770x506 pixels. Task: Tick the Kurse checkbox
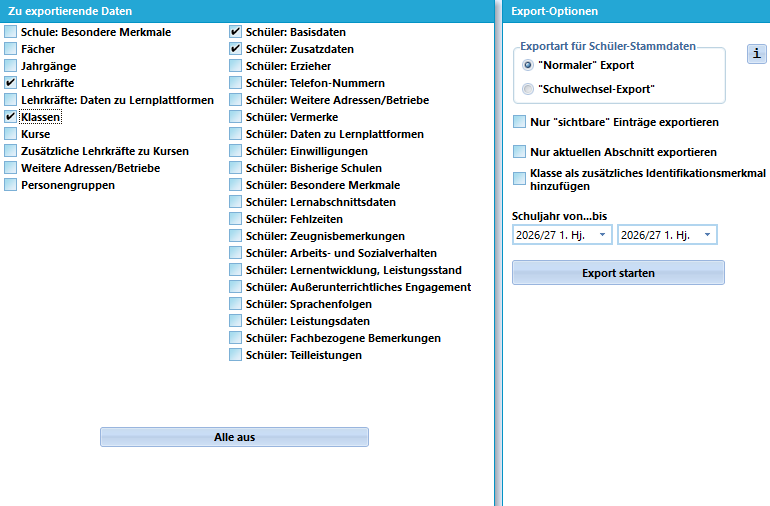(10, 134)
